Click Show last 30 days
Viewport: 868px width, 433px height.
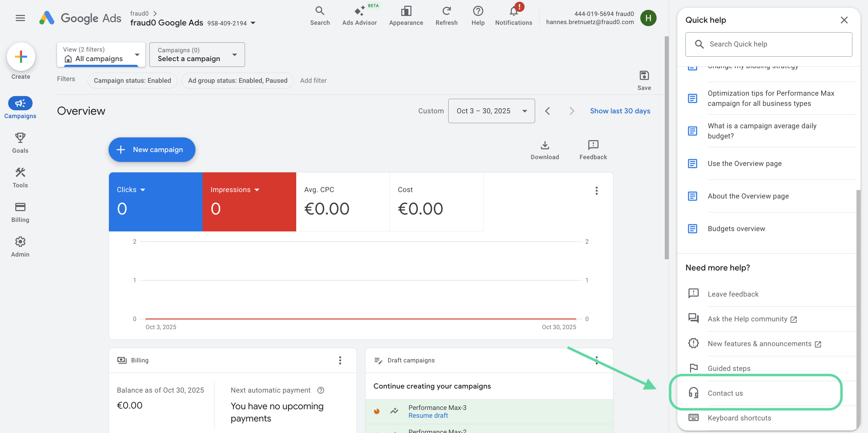620,111
